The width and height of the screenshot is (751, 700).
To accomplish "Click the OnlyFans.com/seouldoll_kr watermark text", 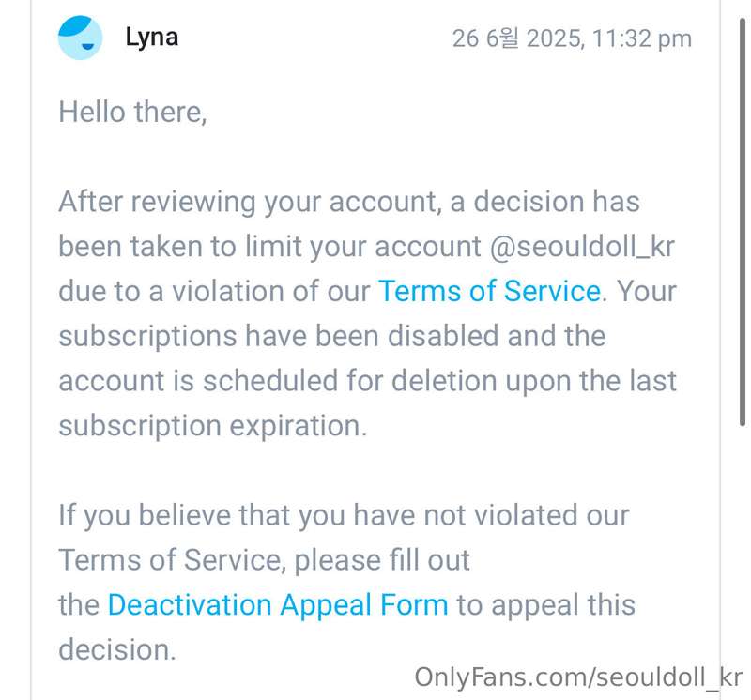I will 578,677.
